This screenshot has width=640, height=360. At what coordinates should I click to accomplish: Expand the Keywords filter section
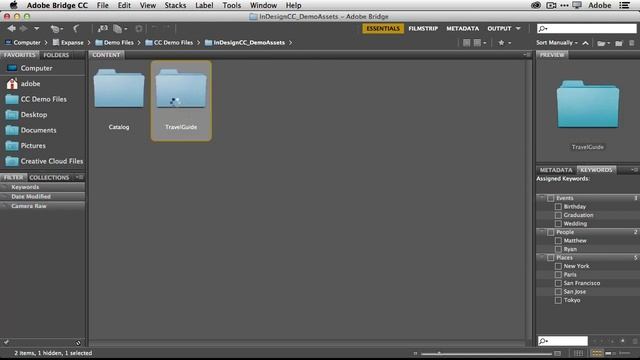pos(42,187)
